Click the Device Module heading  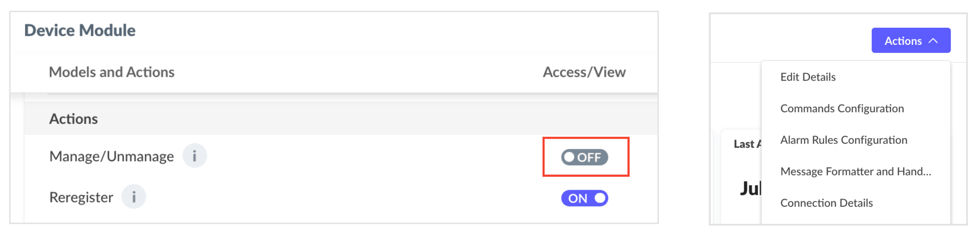(x=80, y=30)
